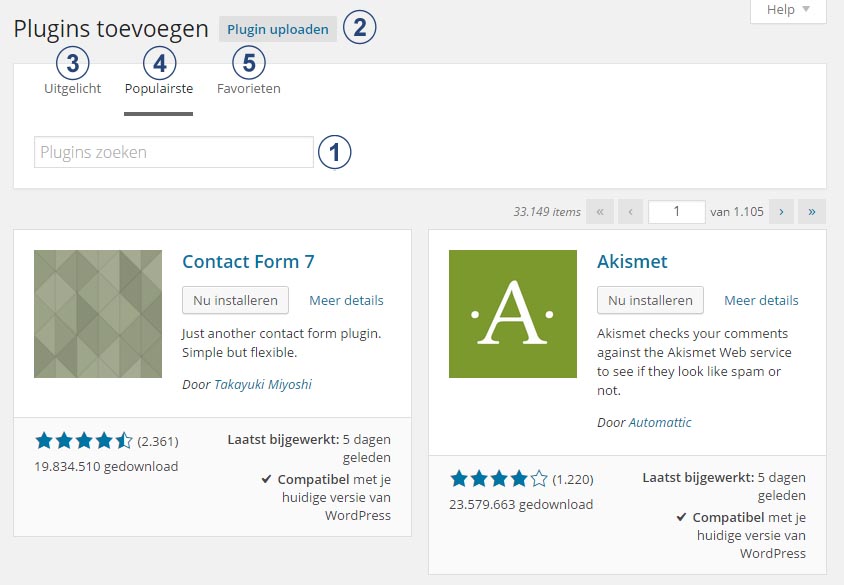Click 'Akismet checks your comments' description
The height and width of the screenshot is (585, 844).
(694, 362)
